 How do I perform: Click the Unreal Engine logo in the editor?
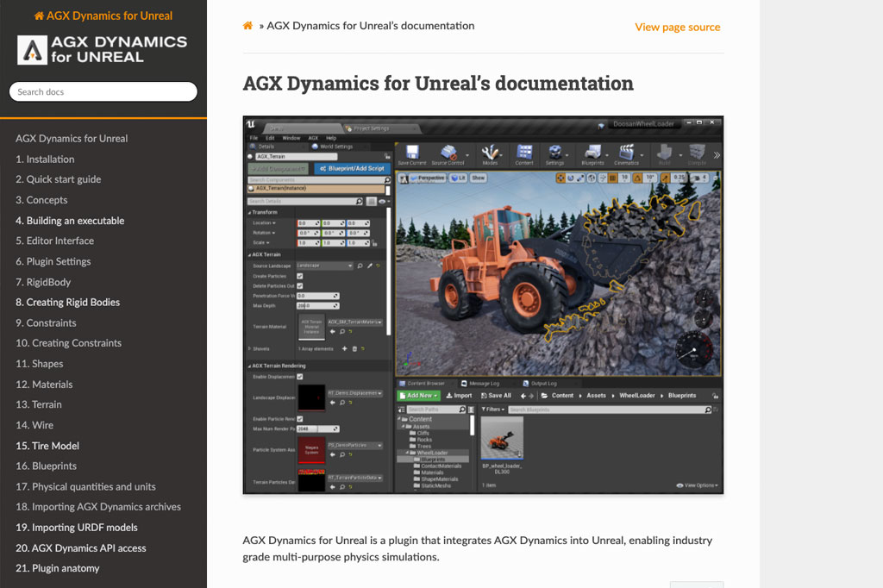(251, 124)
